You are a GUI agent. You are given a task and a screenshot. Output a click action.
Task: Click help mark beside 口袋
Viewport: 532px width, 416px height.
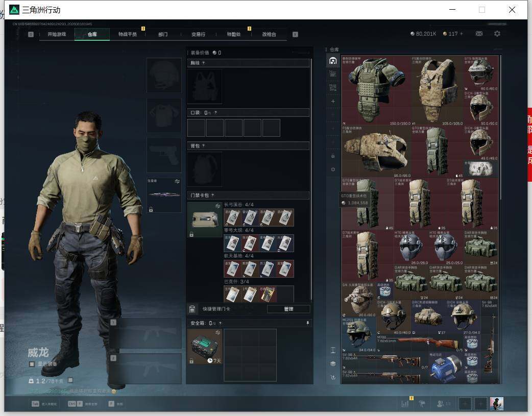(x=215, y=113)
